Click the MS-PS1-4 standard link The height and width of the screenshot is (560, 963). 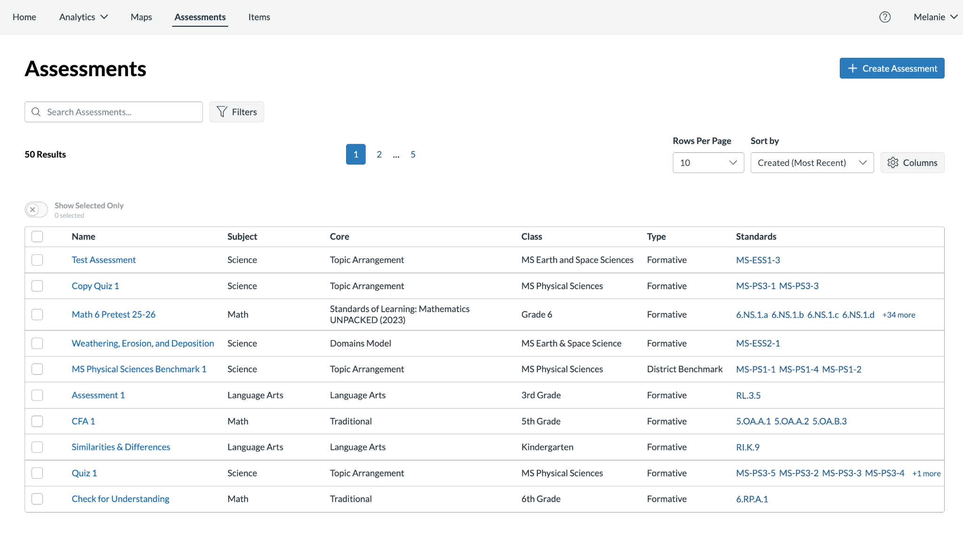[x=799, y=369]
